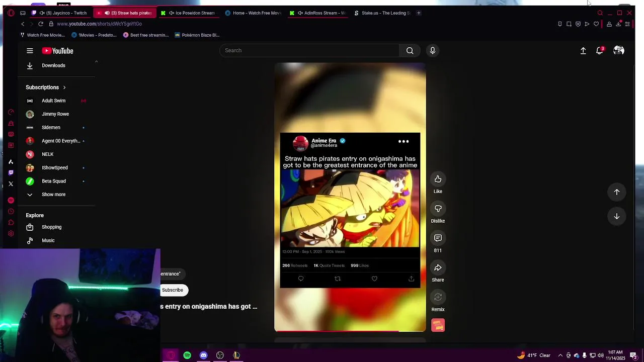This screenshot has height=362, width=644.
Task: Open the Opera easy setup menu icon
Action: [627, 24]
